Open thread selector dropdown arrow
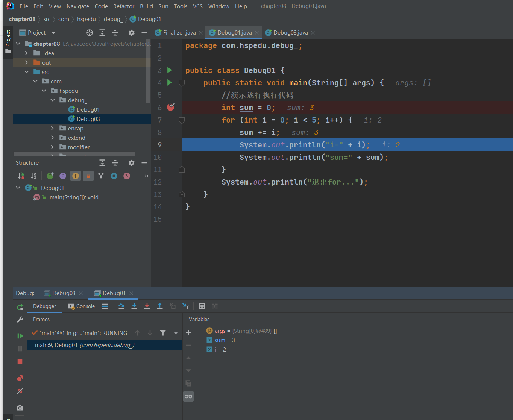 [176, 333]
